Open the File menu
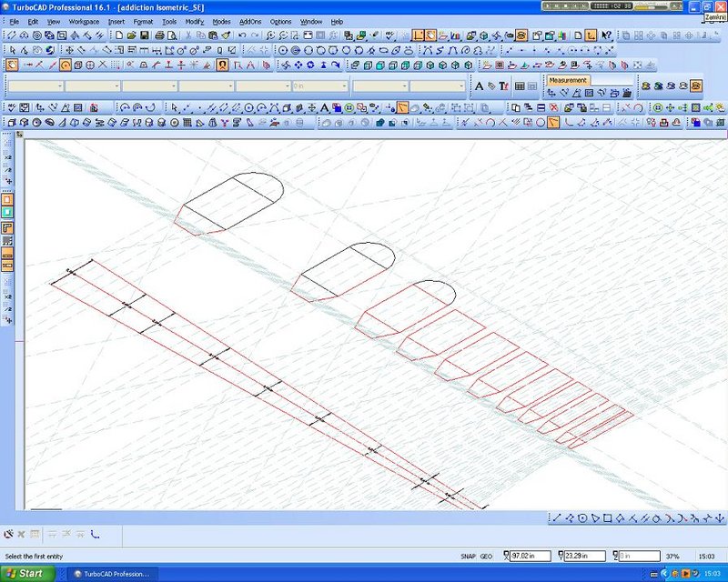The width and height of the screenshot is (728, 582). click(14, 21)
